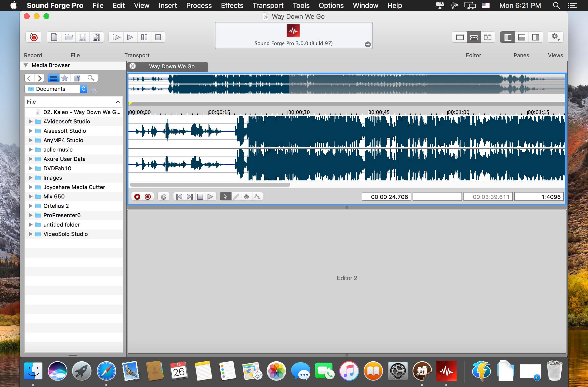Select the pencil draw tool

[x=236, y=197]
